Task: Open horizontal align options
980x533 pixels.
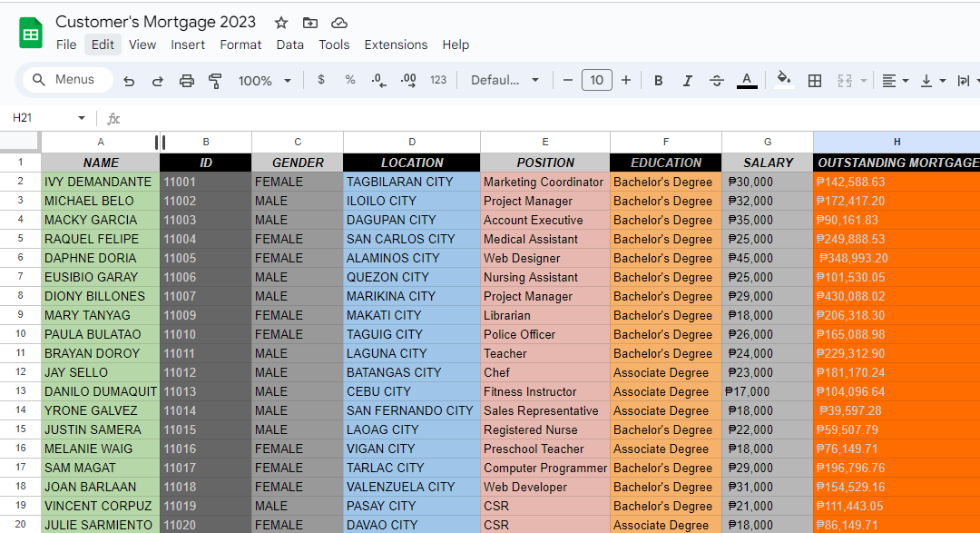Action: point(895,81)
